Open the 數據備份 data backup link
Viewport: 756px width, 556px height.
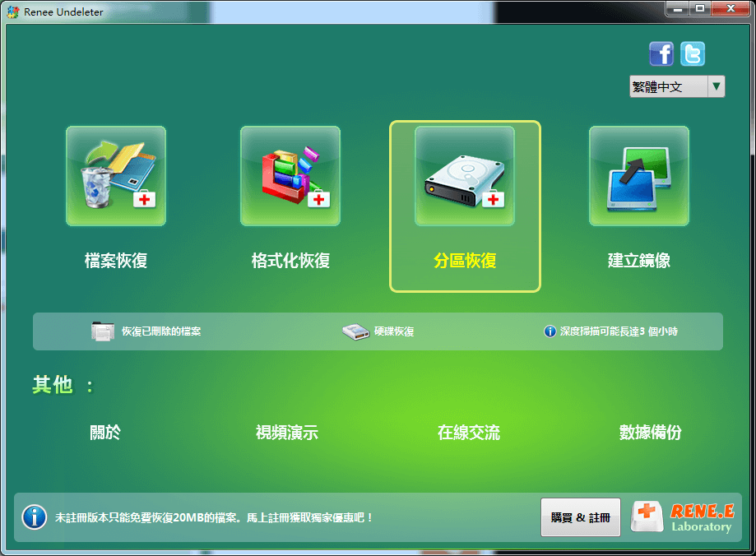651,433
